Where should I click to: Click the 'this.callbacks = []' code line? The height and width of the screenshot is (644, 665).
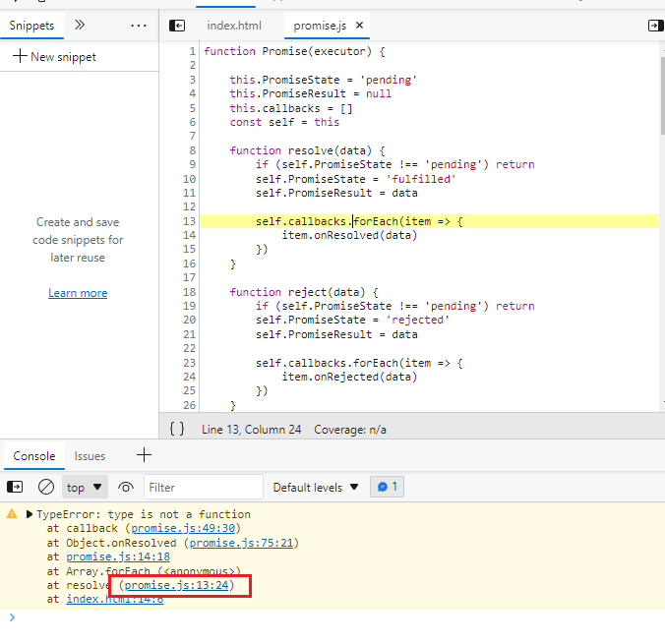(x=291, y=108)
